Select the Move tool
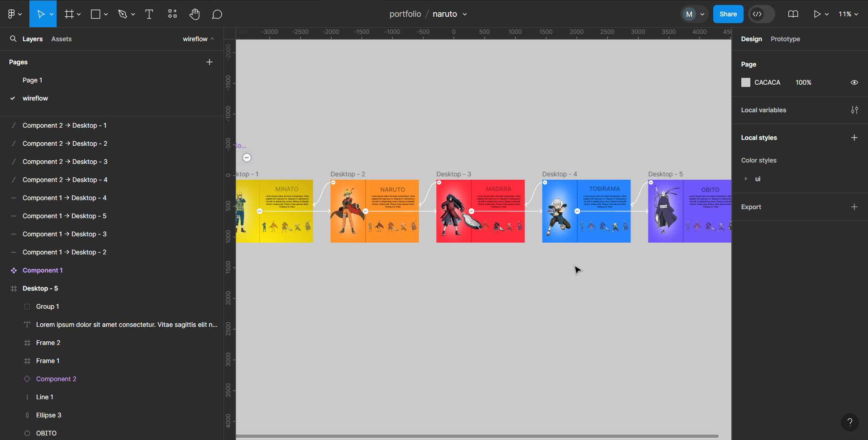868x440 pixels. click(x=41, y=14)
